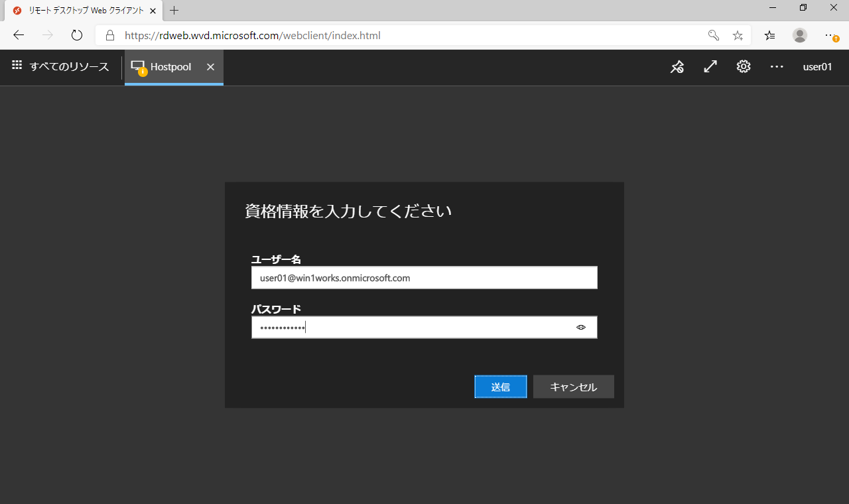This screenshot has height=504, width=849.
Task: Click the パスワード input field
Action: pyautogui.click(x=424, y=327)
